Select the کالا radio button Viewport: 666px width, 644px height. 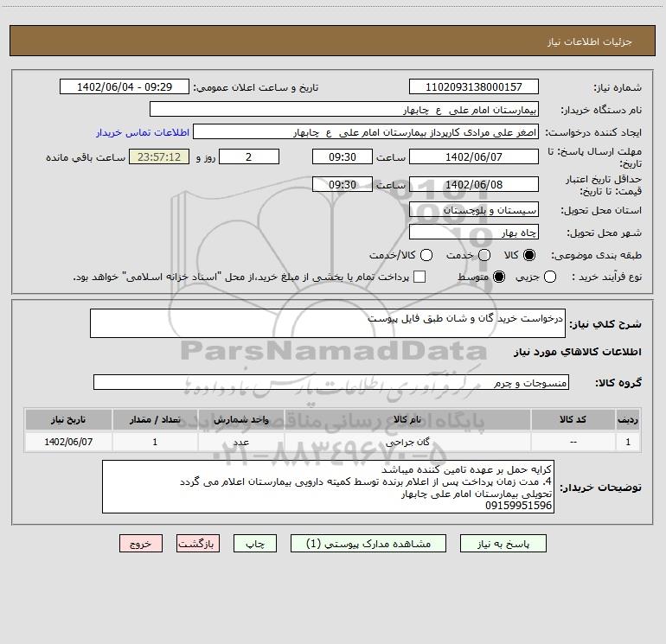529,255
